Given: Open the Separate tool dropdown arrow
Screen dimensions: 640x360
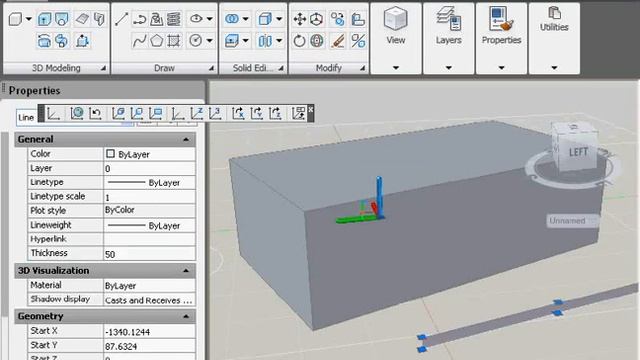Looking at the screenshot, I should [x=279, y=40].
